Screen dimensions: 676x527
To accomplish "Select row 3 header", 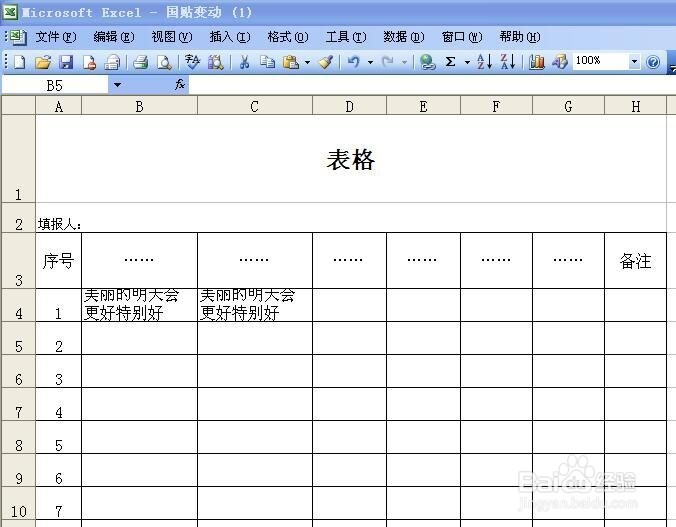I will pos(19,260).
